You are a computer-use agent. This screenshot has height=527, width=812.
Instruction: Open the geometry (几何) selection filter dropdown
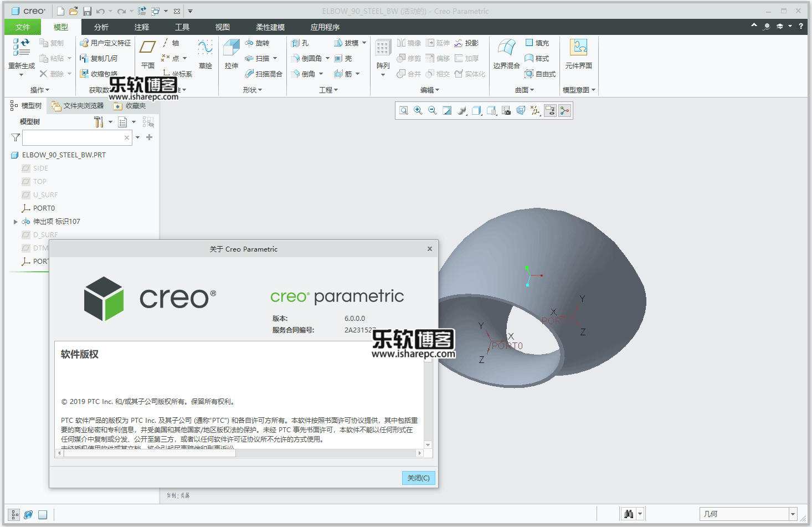click(793, 514)
